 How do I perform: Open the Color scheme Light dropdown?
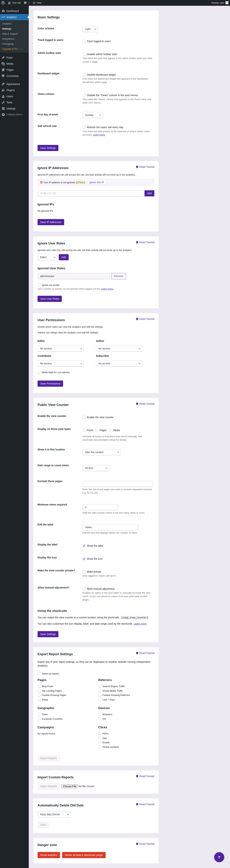point(90,29)
